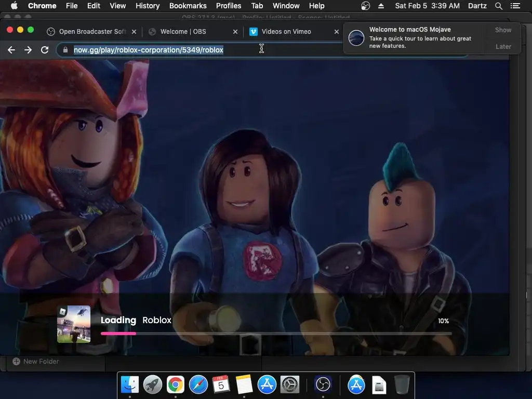Open the Chrome application menu
This screenshot has width=532, height=399.
(42, 6)
